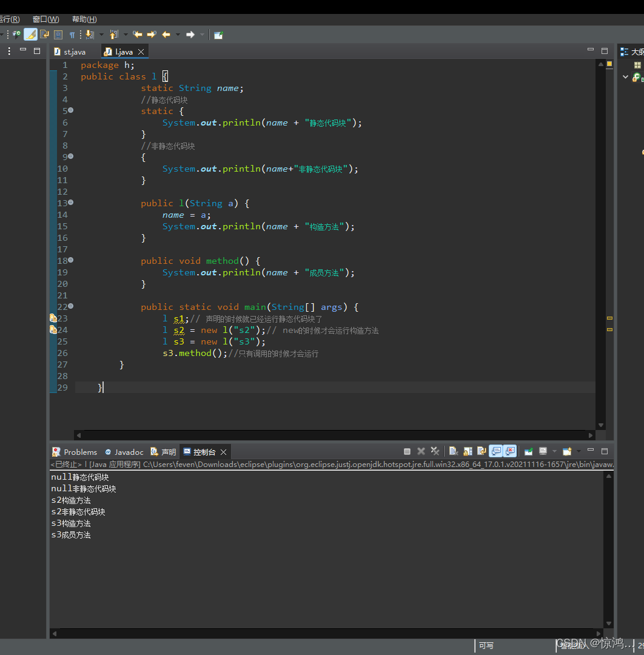Collapse the static block at line 5
Image resolution: width=644 pixels, height=655 pixels.
[x=71, y=110]
